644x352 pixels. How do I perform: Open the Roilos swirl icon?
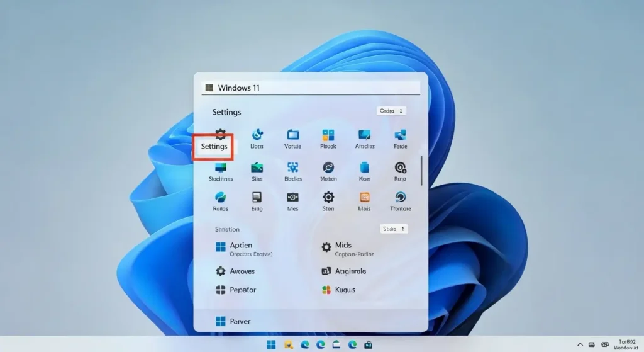point(221,197)
